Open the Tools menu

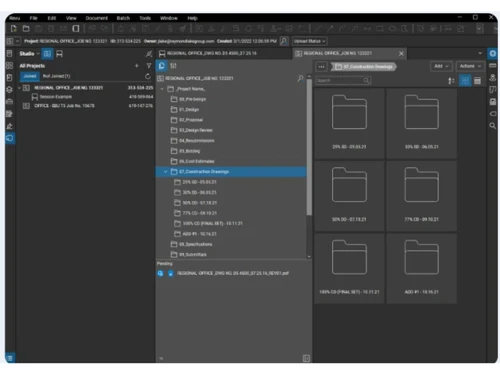(145, 18)
